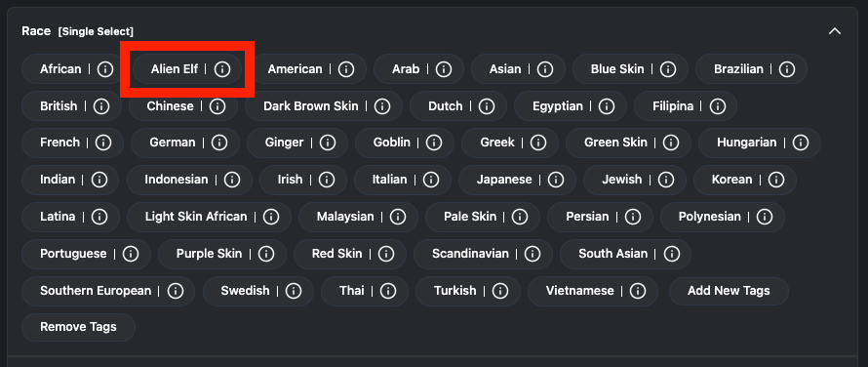Open info icon for Alien Elf tag
This screenshot has height=367, width=868.
(222, 69)
